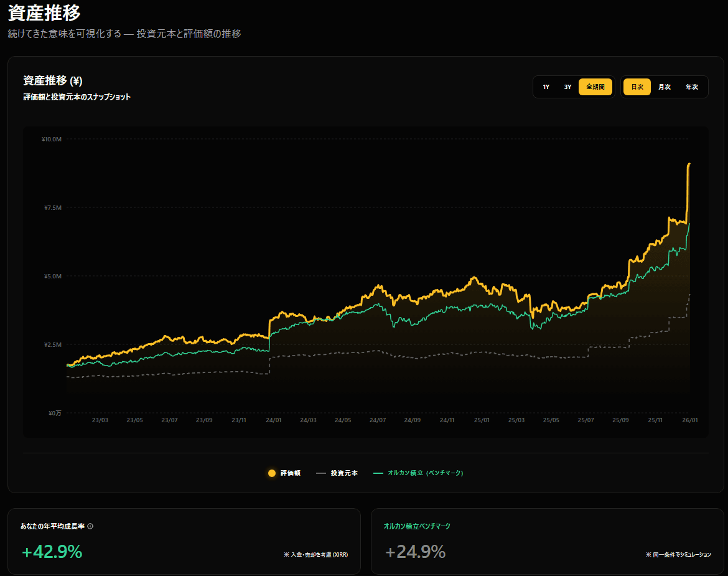The width and height of the screenshot is (728, 576).
Task: Click the 26/01 x-axis date label
Action: [x=690, y=420]
